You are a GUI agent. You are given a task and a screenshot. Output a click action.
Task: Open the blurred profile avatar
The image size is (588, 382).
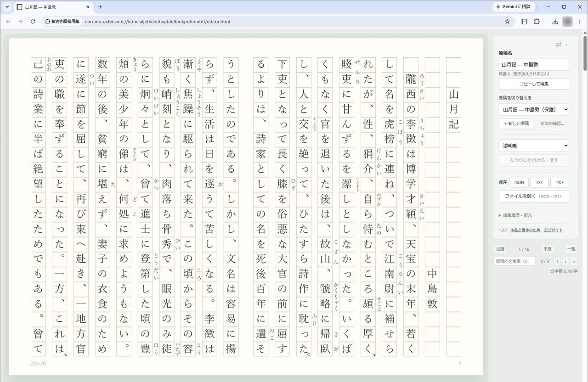567,22
